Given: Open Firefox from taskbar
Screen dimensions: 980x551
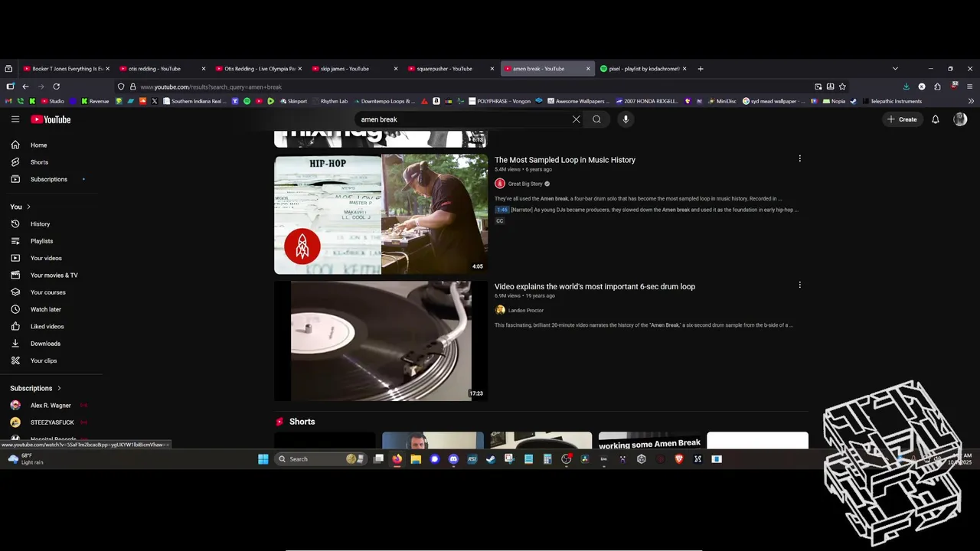Looking at the screenshot, I should click(397, 459).
